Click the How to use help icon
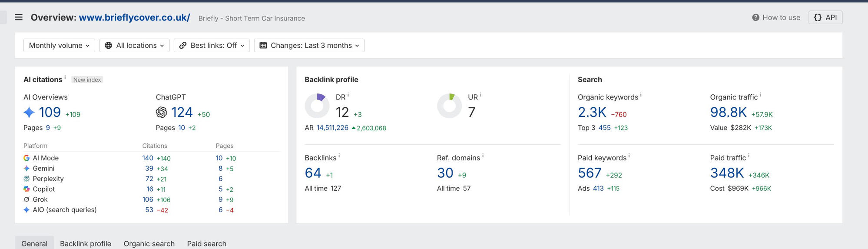Screen dimensions: 868x249 tap(755, 17)
